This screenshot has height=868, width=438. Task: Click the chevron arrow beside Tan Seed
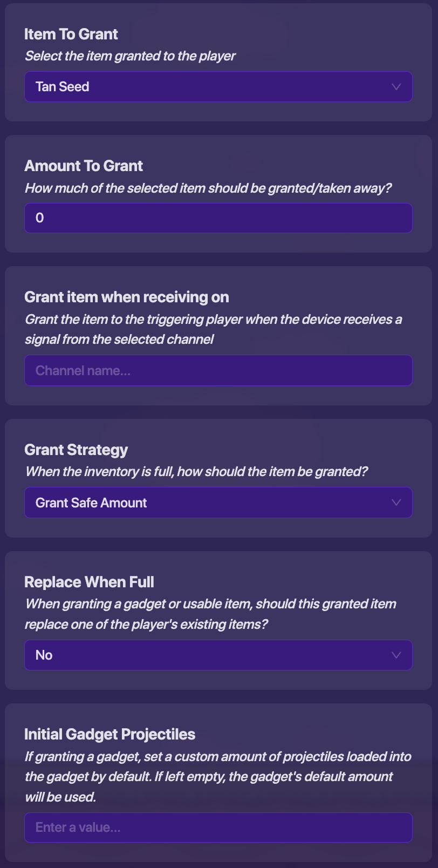[396, 87]
